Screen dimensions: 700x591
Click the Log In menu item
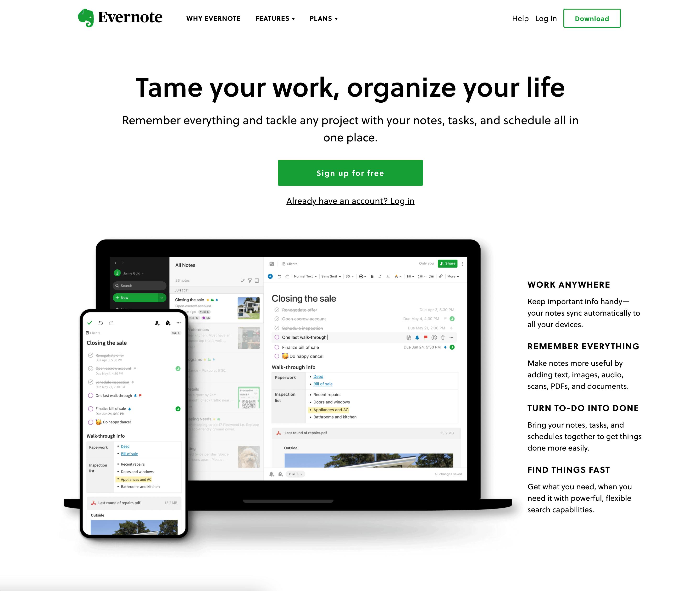coord(545,18)
